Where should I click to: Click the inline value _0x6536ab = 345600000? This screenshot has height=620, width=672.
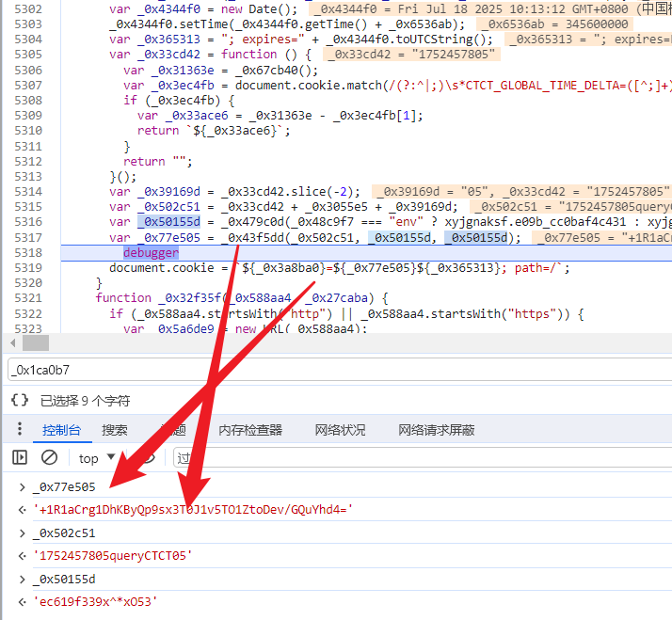[554, 24]
